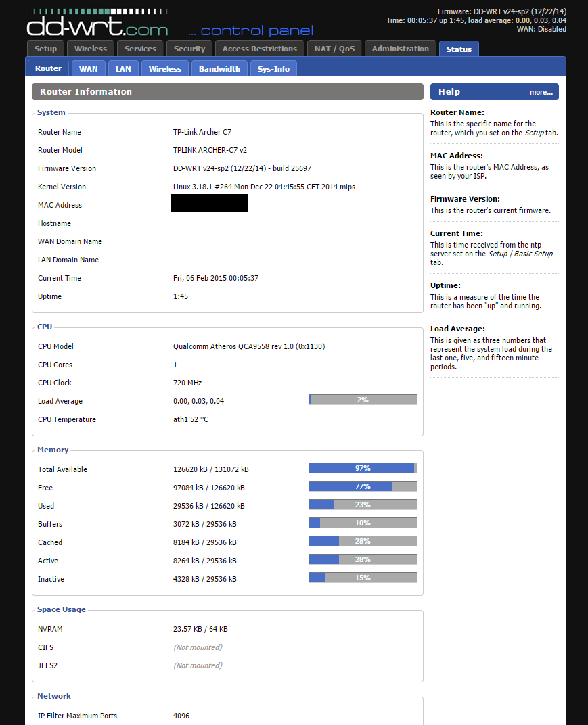Viewport: 588px width, 725px height.
Task: Open the Access Restrictions tab
Action: point(260,49)
